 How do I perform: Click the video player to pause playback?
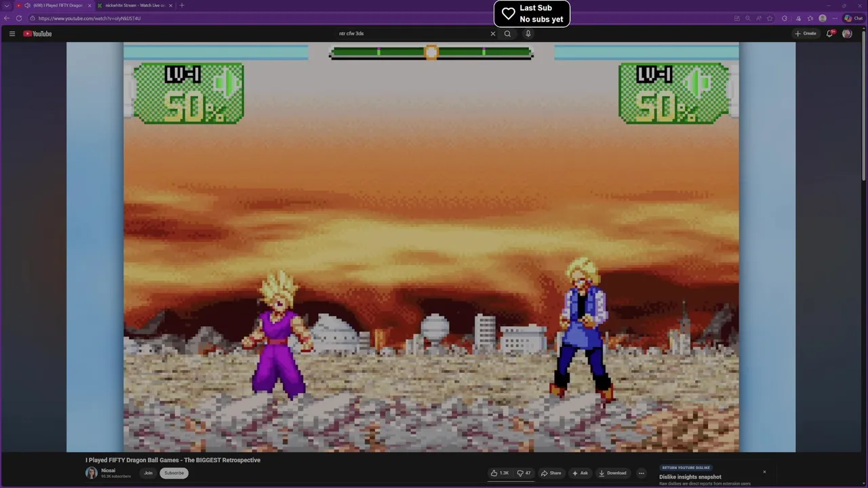[x=431, y=247]
